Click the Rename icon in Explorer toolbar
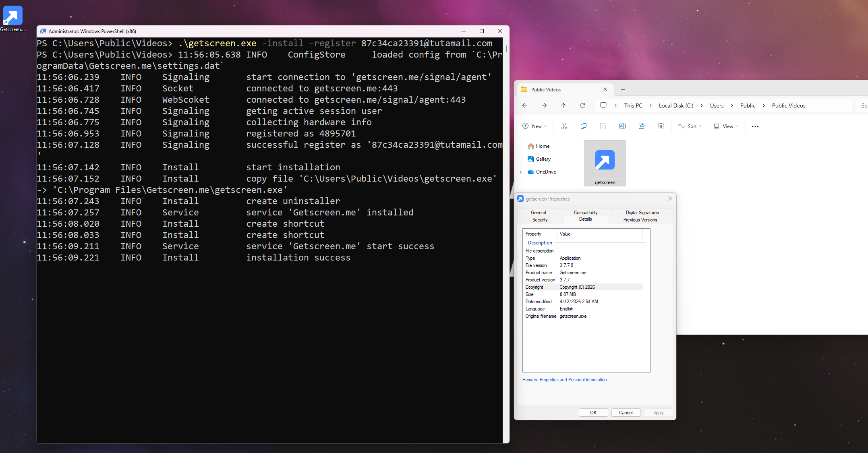This screenshot has width=868, height=453. [x=622, y=126]
